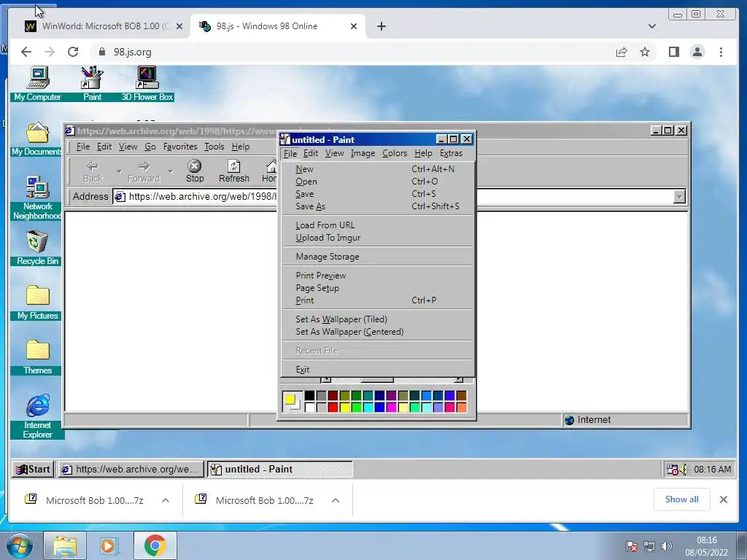Select Set As Wallpaper (Tiled)
Image resolution: width=747 pixels, height=560 pixels.
[379, 319]
